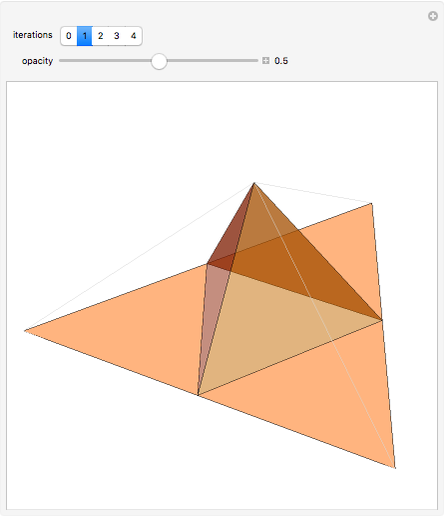The height and width of the screenshot is (518, 444).
Task: Open the panel options plus icon
Action: tap(433, 16)
